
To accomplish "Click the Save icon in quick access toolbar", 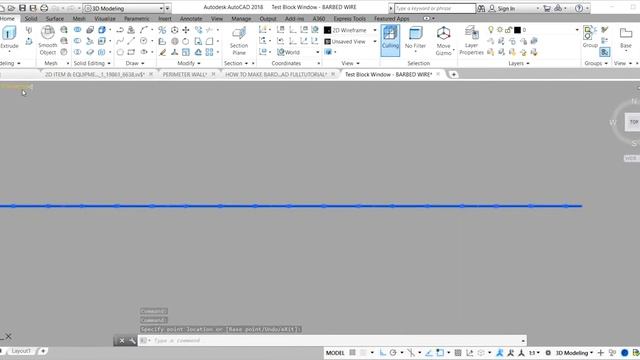I will [x=22, y=8].
